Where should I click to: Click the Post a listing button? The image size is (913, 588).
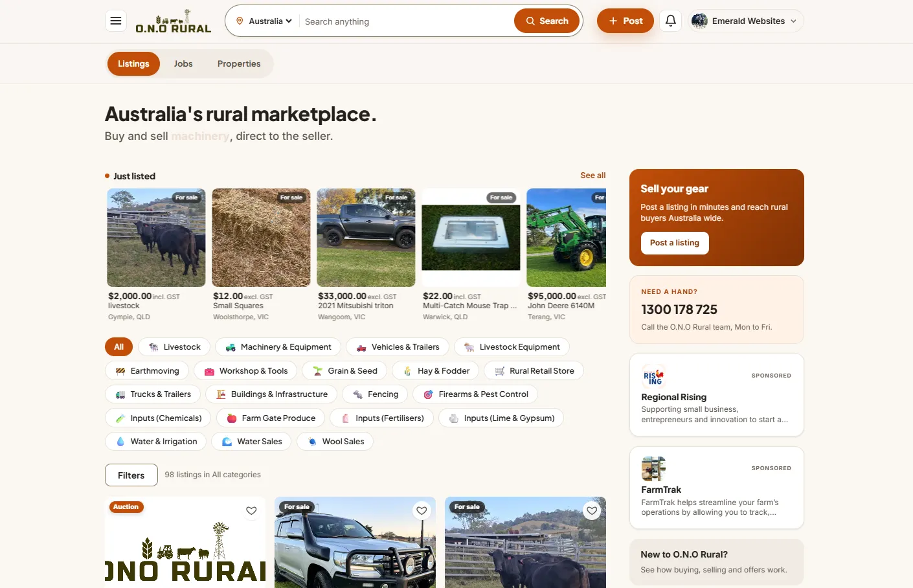point(675,243)
